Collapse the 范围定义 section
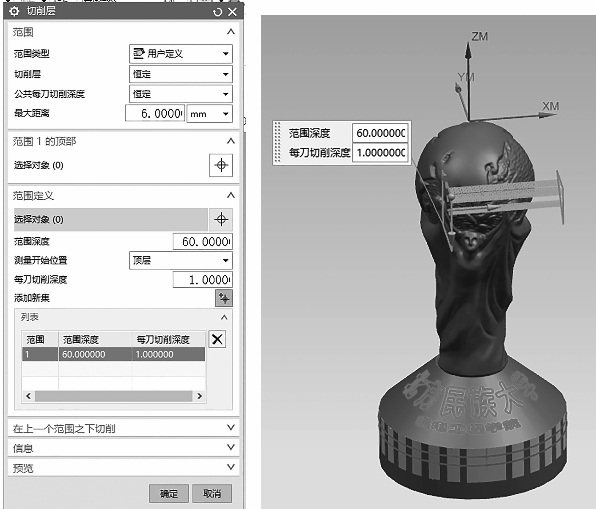 231,195
